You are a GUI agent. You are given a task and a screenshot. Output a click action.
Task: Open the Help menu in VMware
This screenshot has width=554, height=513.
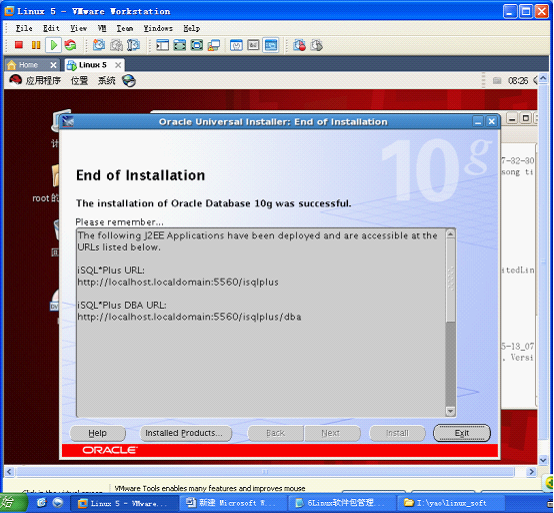coord(191,28)
